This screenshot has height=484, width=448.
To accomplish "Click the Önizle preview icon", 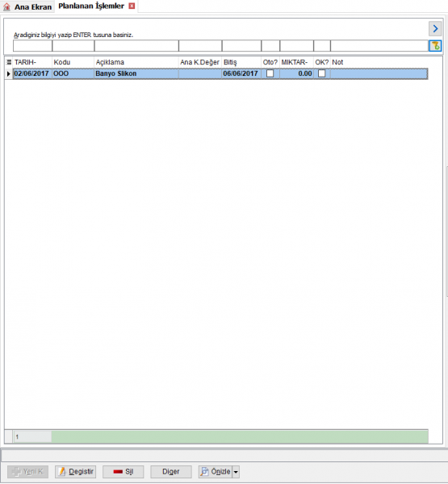I will 204,471.
